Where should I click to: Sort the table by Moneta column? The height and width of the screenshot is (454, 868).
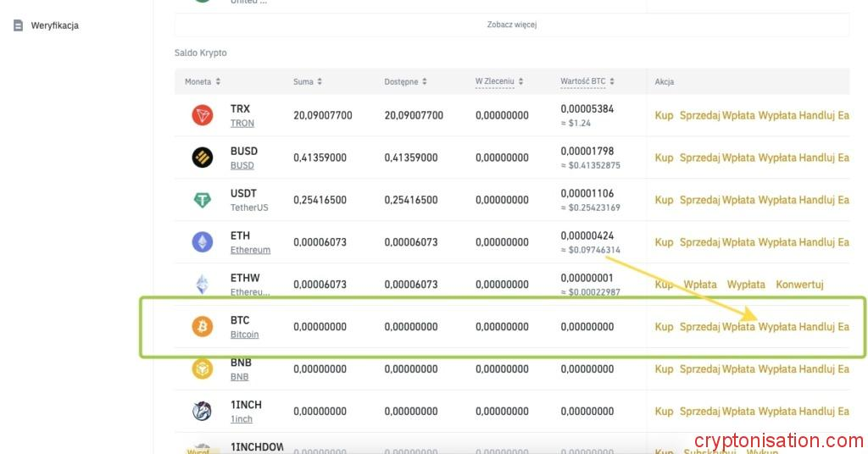[203, 81]
